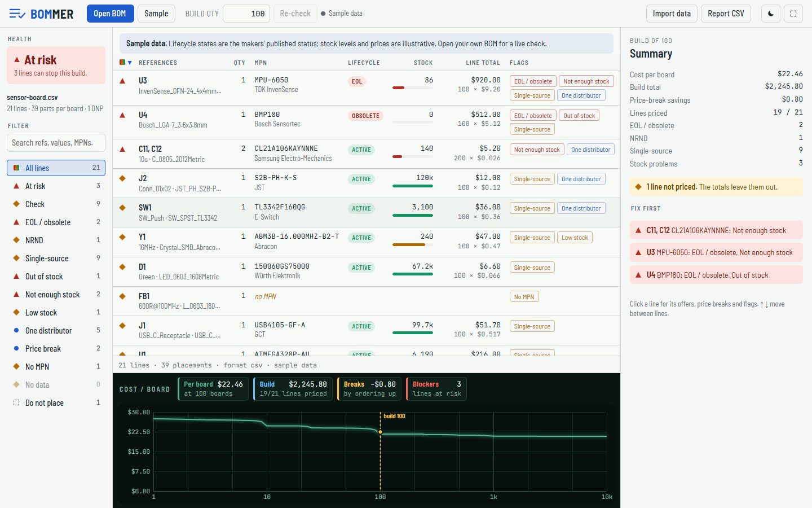Sort by the LINE TOTAL column header
812x508 pixels.
pyautogui.click(x=483, y=63)
